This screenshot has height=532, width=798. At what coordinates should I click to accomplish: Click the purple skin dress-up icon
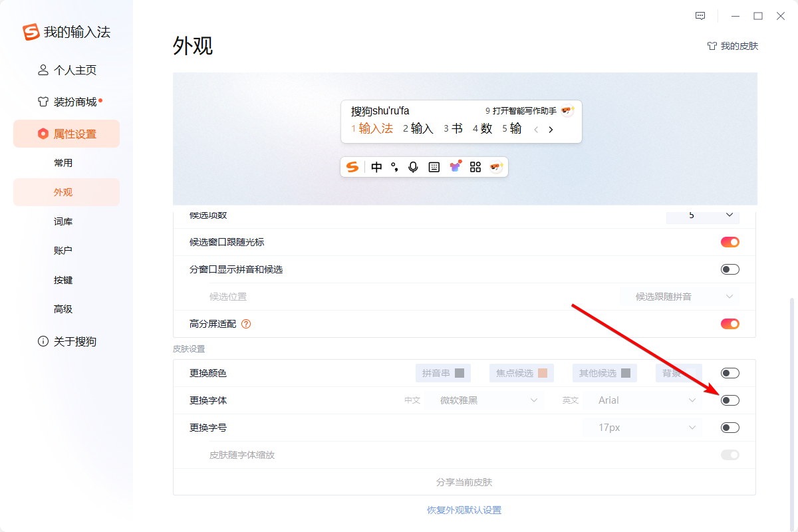(x=455, y=167)
